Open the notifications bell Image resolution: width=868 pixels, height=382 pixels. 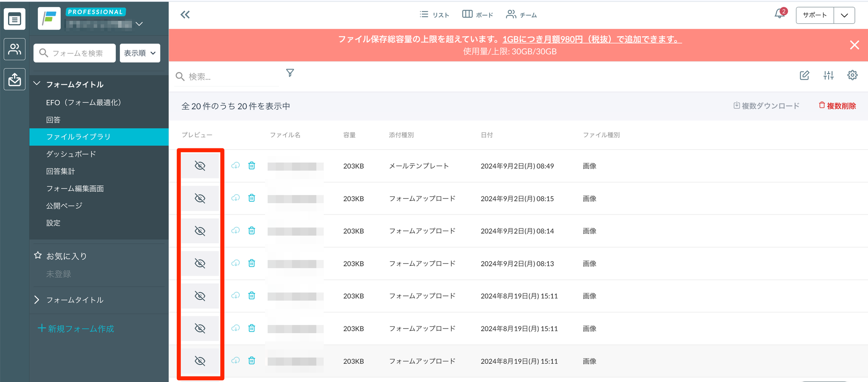(x=779, y=14)
